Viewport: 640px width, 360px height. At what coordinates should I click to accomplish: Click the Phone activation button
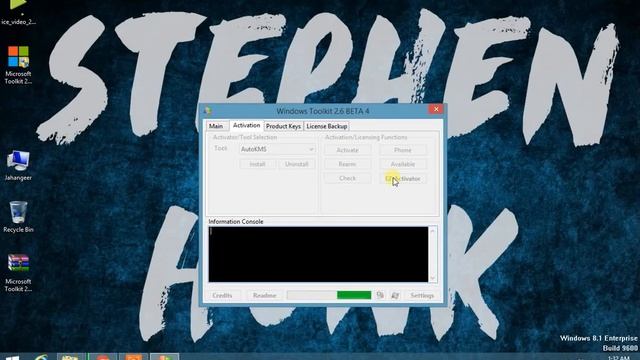pyautogui.click(x=402, y=150)
